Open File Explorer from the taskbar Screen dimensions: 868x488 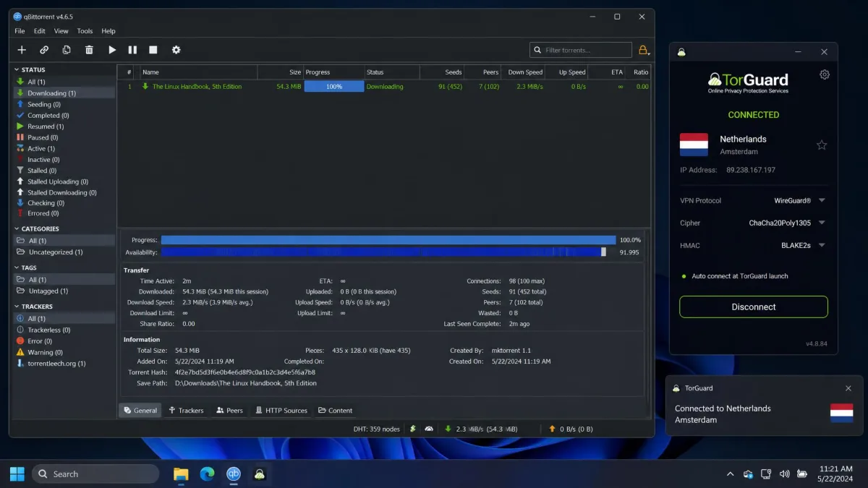click(x=181, y=474)
